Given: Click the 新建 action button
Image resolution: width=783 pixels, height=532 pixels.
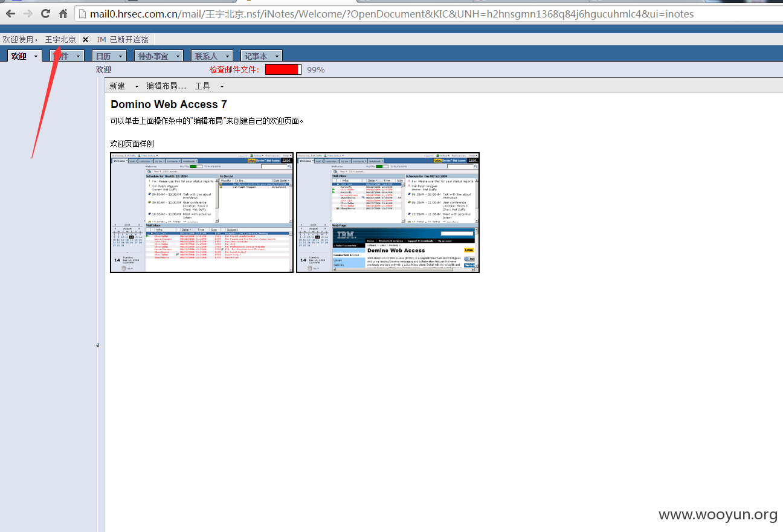Looking at the screenshot, I should pos(117,86).
